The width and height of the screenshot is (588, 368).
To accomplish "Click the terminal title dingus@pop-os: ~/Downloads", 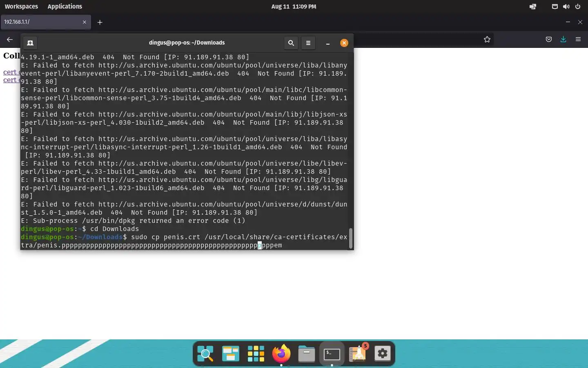I will tap(187, 43).
